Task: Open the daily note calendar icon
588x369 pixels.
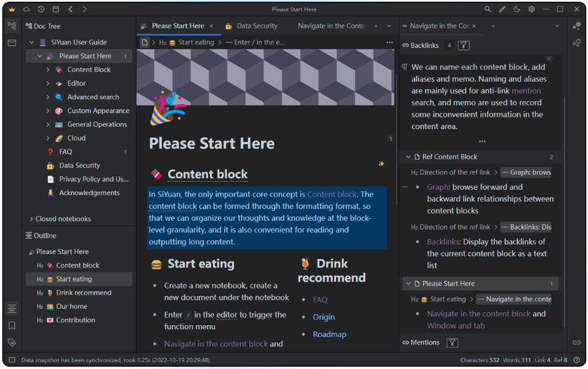Action: click(x=55, y=9)
